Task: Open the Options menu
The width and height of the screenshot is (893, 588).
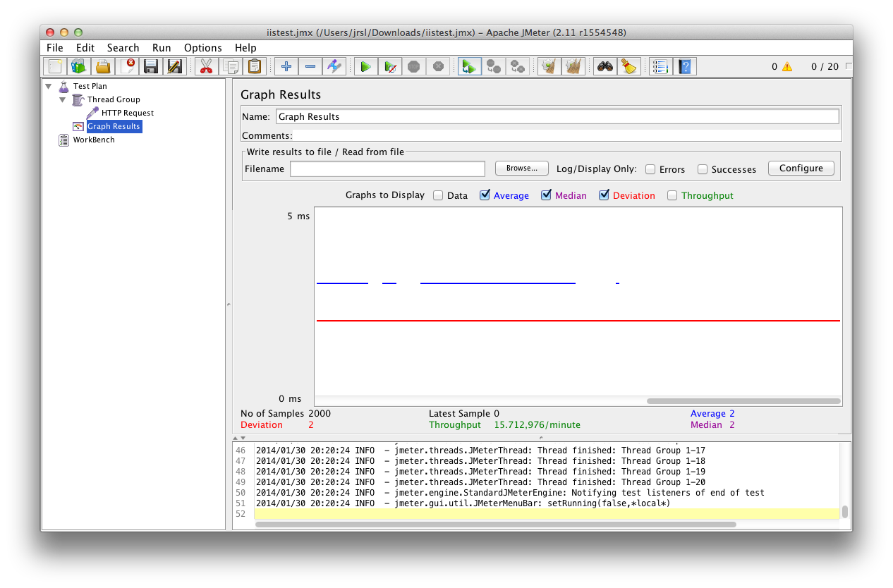Action: [x=202, y=47]
